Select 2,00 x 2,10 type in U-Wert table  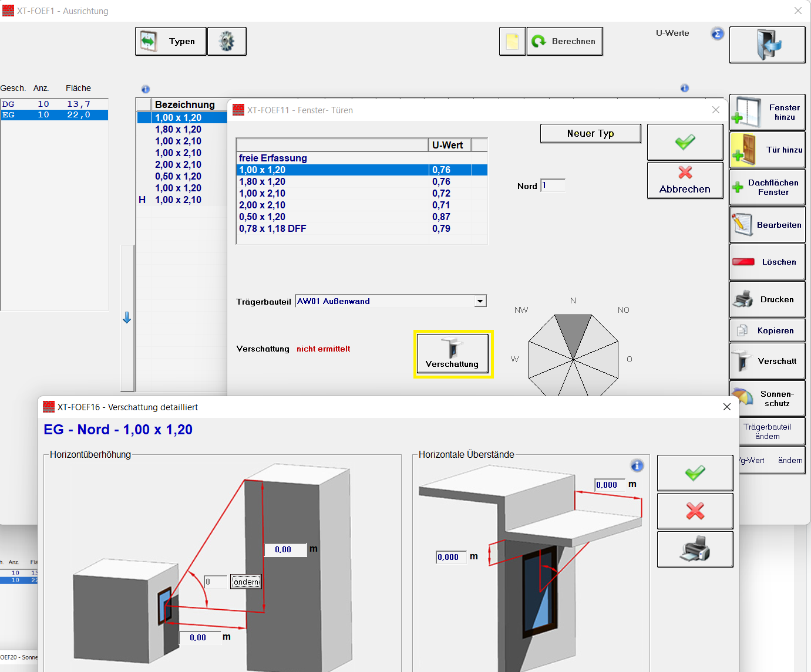pos(362,205)
